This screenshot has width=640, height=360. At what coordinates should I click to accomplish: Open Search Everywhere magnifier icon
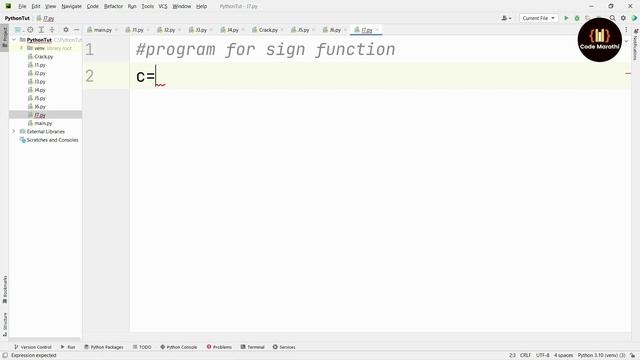612,18
